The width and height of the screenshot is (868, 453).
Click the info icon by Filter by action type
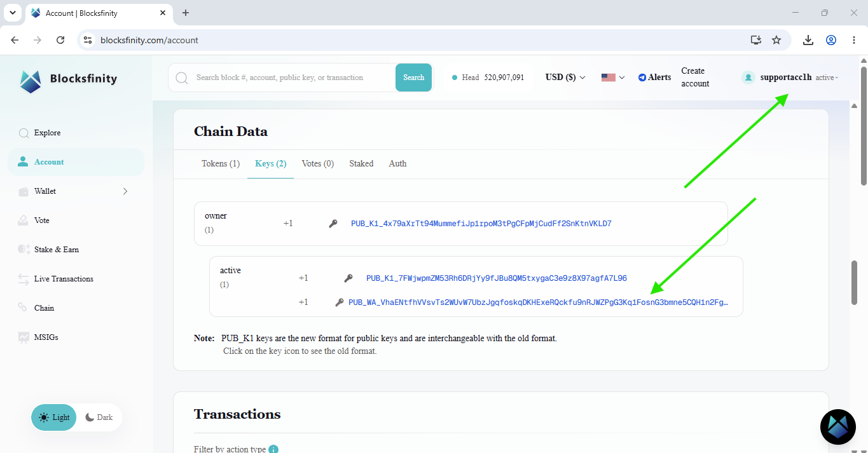pyautogui.click(x=273, y=449)
